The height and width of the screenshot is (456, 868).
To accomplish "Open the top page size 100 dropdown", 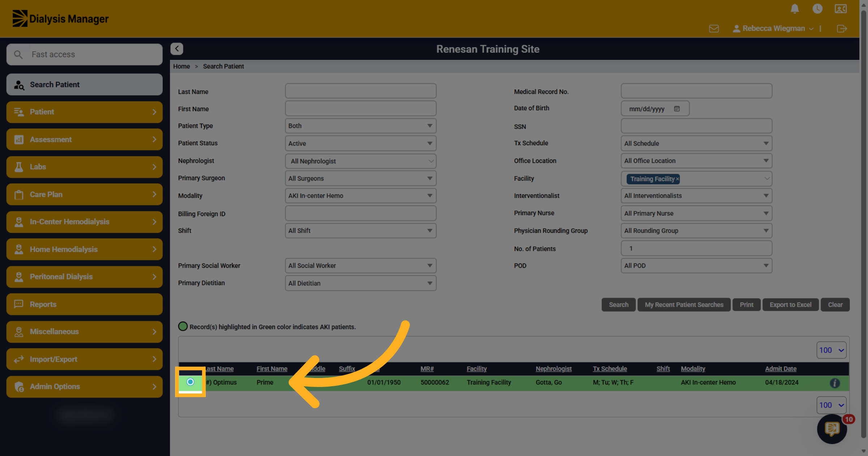I will point(831,350).
